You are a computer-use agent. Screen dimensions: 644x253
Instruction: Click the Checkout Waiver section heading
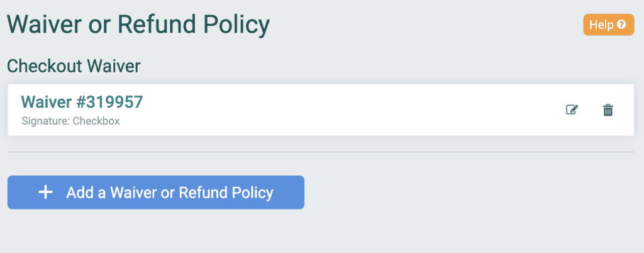74,65
